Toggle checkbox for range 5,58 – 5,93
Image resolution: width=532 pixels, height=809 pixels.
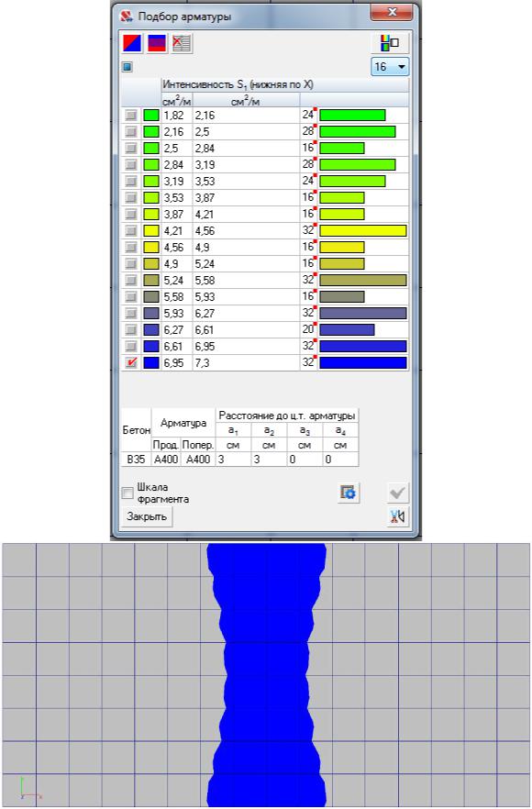click(x=131, y=296)
